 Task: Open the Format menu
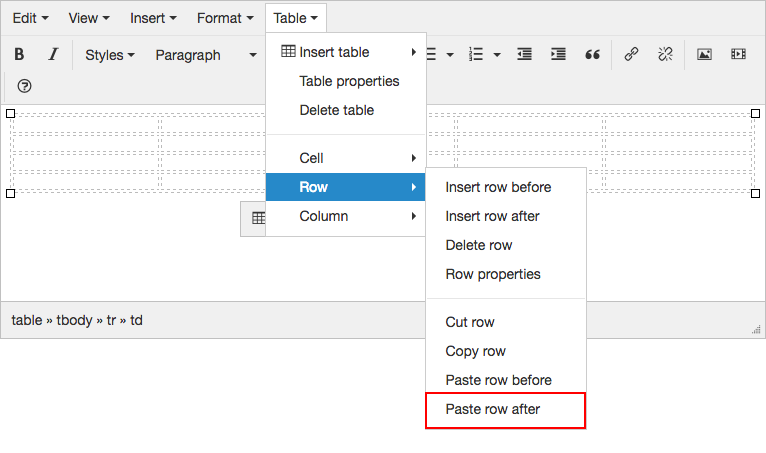point(225,18)
